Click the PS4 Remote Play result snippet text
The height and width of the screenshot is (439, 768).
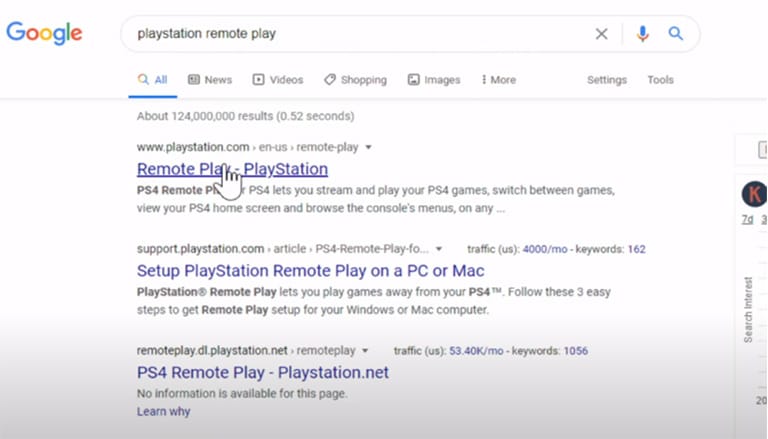pos(376,199)
